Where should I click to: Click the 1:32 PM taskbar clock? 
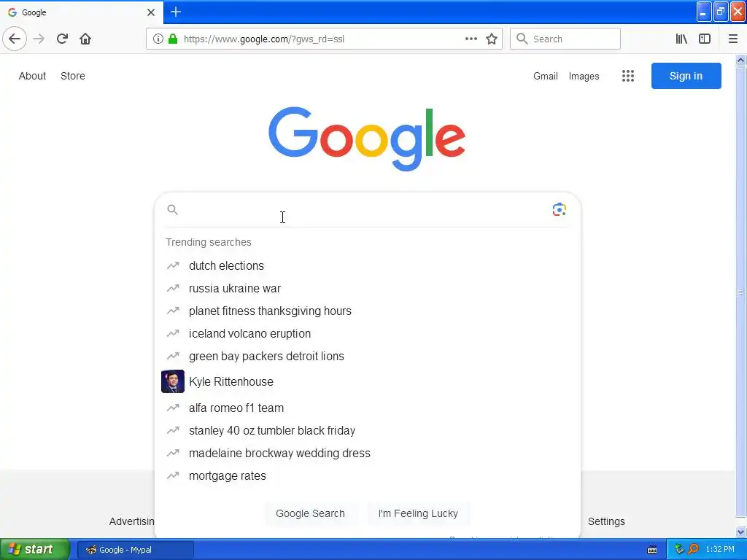[x=720, y=550]
